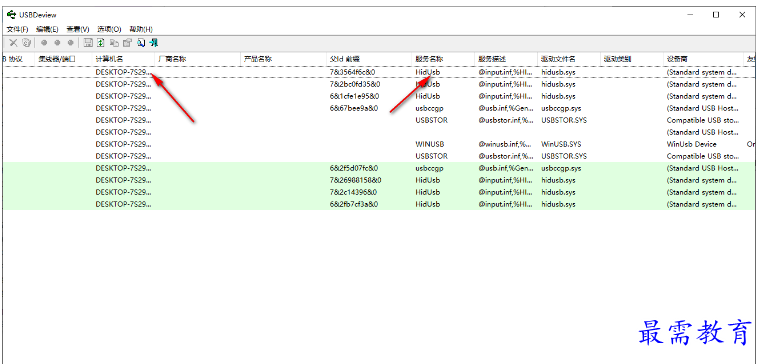
Task: Open the 选项(O) menu
Action: (x=109, y=29)
